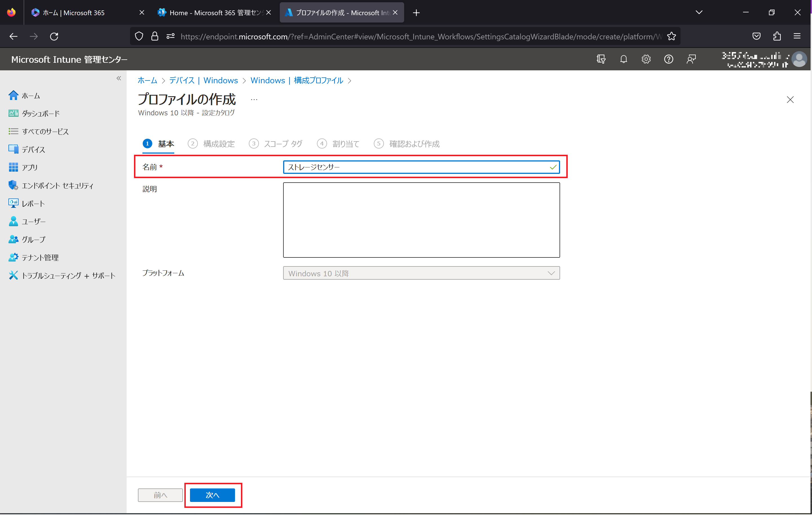Open site permissions icon in address bar
Viewport: 812px width, 516px height.
pyautogui.click(x=171, y=36)
